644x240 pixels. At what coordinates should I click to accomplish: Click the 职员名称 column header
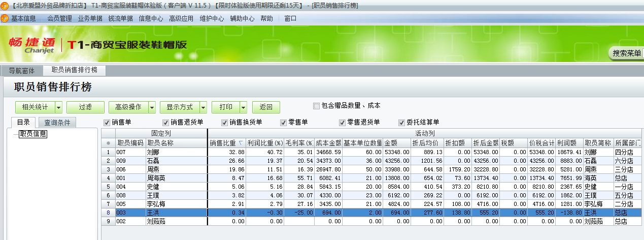point(176,143)
